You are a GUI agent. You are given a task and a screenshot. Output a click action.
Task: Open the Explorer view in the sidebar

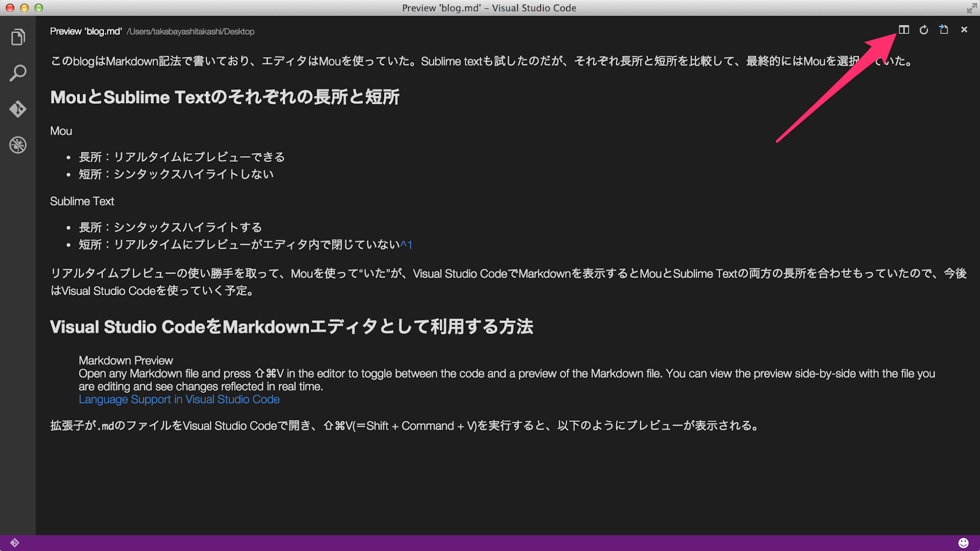click(18, 37)
